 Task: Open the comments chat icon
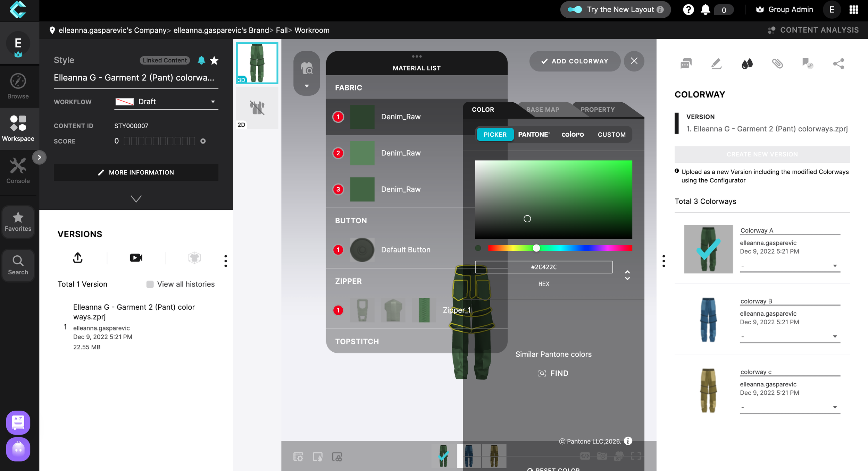coord(686,63)
